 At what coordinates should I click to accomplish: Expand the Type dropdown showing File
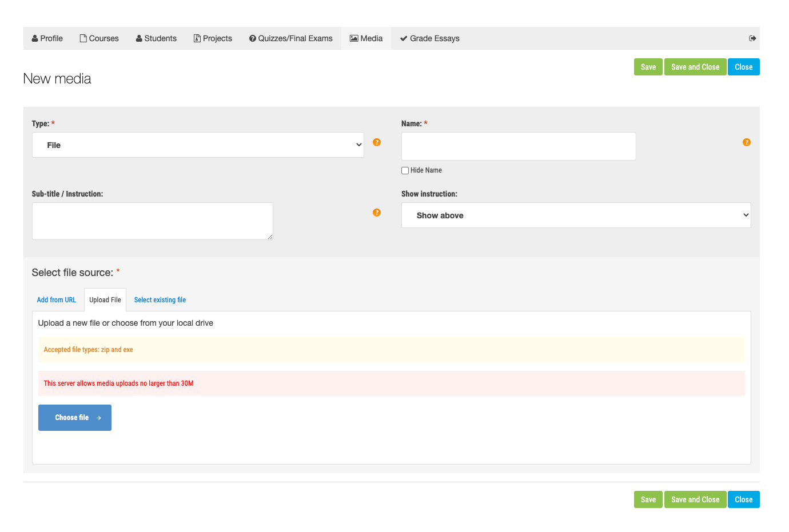point(198,145)
